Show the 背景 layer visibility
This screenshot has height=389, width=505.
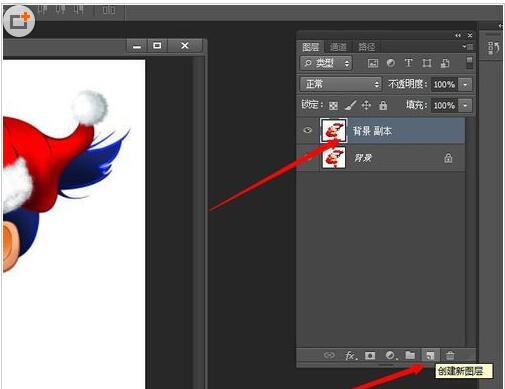pyautogui.click(x=308, y=158)
